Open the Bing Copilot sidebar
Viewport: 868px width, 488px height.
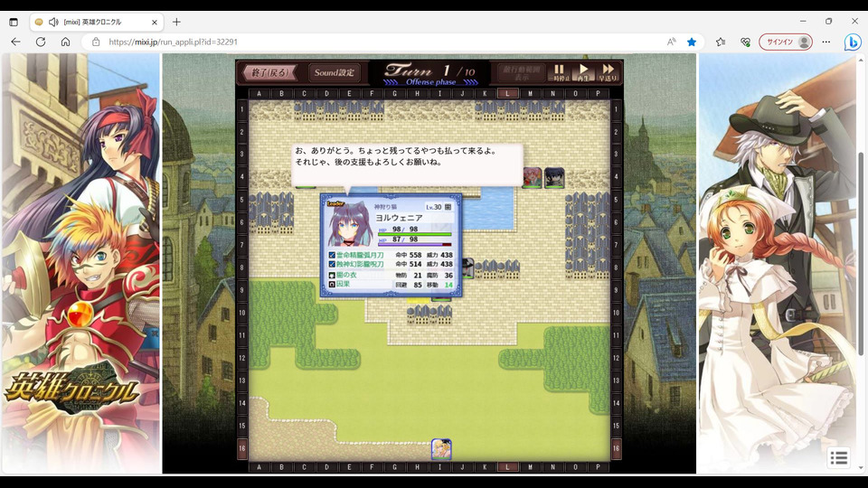(x=853, y=42)
